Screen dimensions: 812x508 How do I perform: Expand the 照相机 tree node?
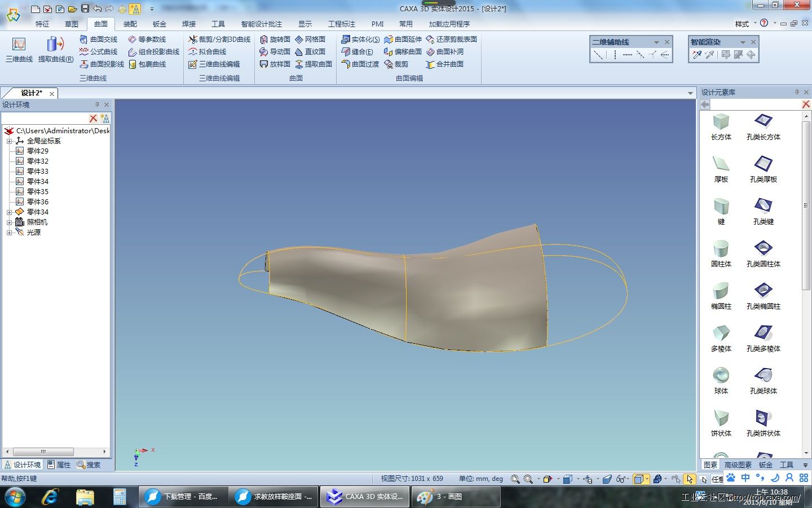click(x=9, y=222)
